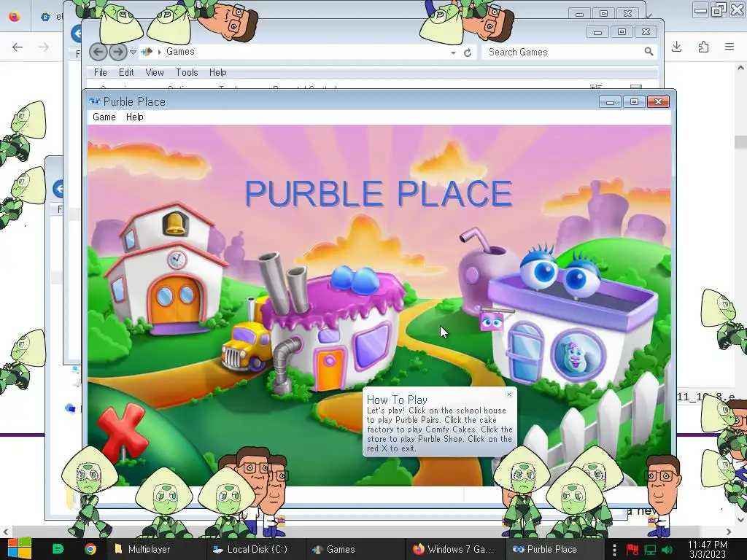Open the Help menu in Purble Place

(135, 117)
